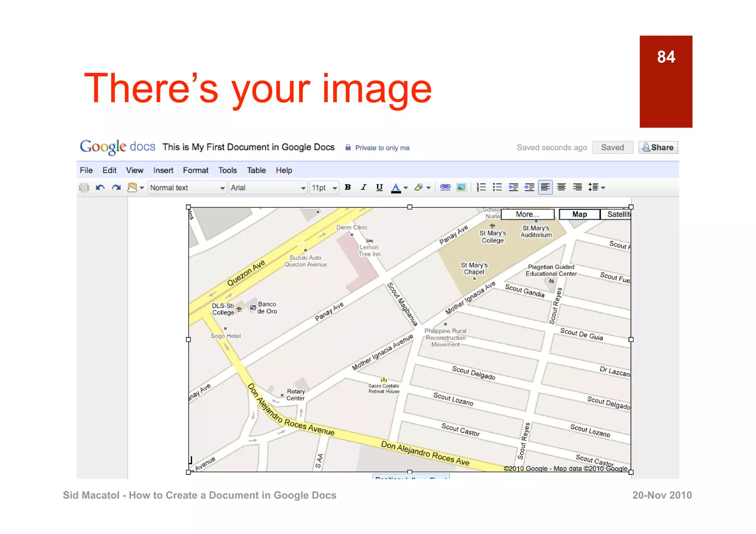Viewport: 756px width, 534px height.
Task: Redo the last action
Action: [x=116, y=188]
